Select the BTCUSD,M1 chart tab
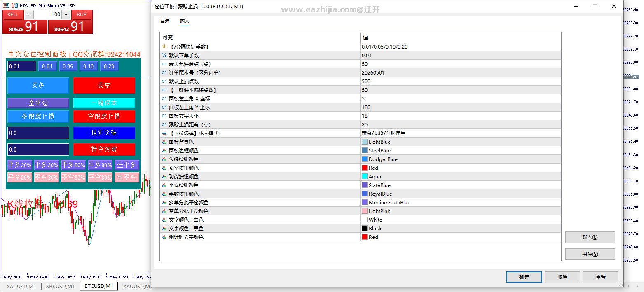This screenshot has width=644, height=292. point(98,286)
